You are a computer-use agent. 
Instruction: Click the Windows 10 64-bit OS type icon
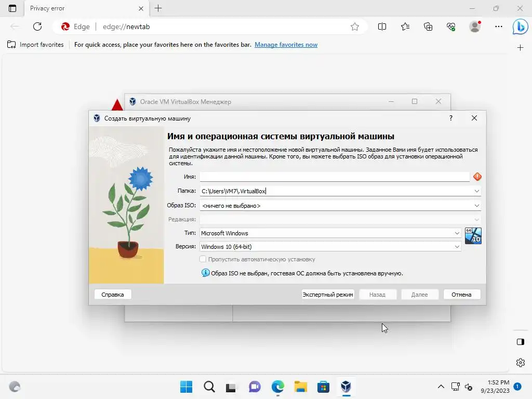[x=473, y=236]
